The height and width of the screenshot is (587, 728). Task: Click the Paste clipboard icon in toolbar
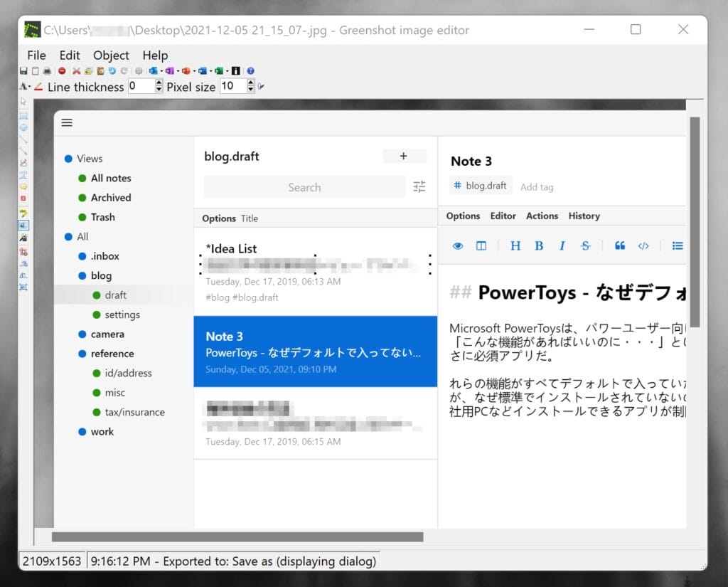pos(100,70)
